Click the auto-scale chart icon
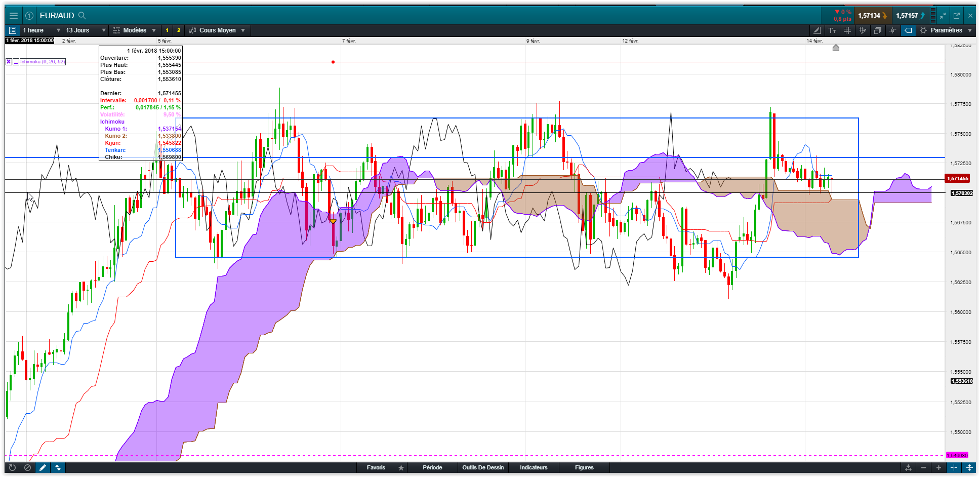This screenshot has height=477, width=980. pos(909,468)
